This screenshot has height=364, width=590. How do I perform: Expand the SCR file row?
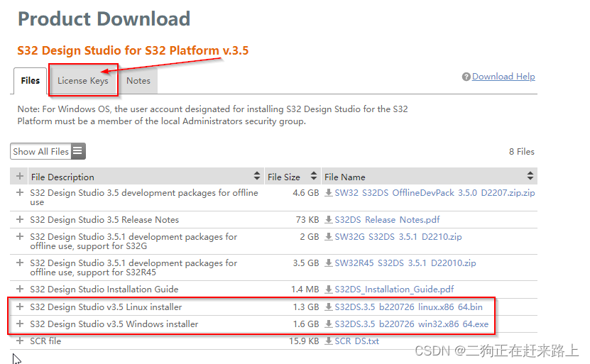click(20, 341)
